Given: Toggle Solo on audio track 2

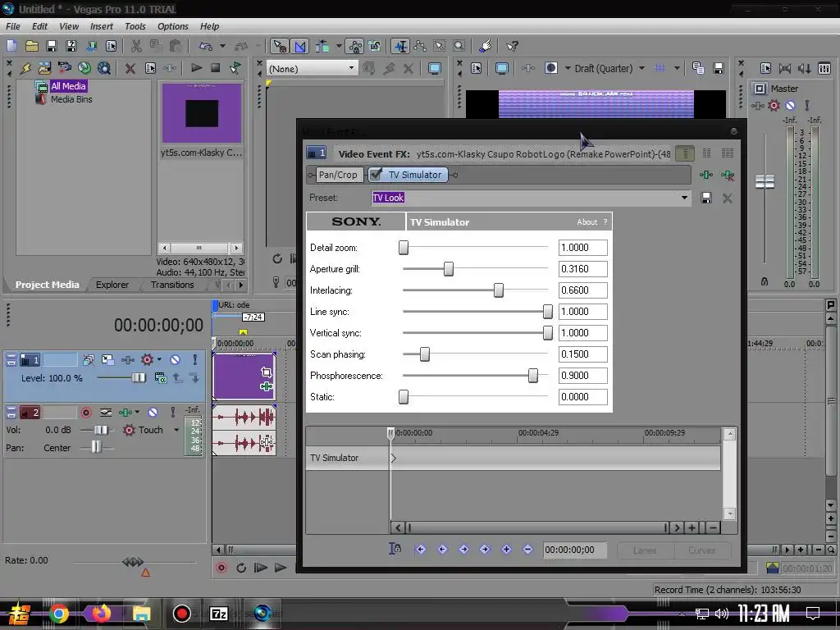Looking at the screenshot, I should click(x=172, y=412).
